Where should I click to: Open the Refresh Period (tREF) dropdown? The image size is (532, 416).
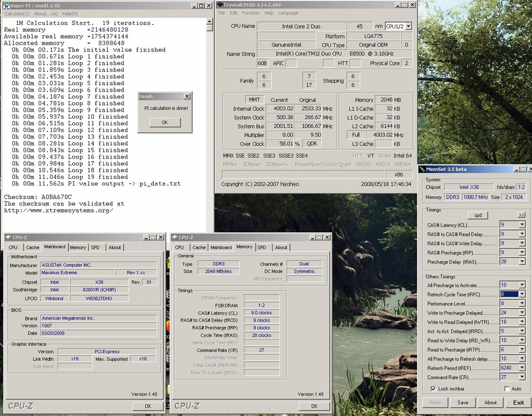pyautogui.click(x=521, y=368)
